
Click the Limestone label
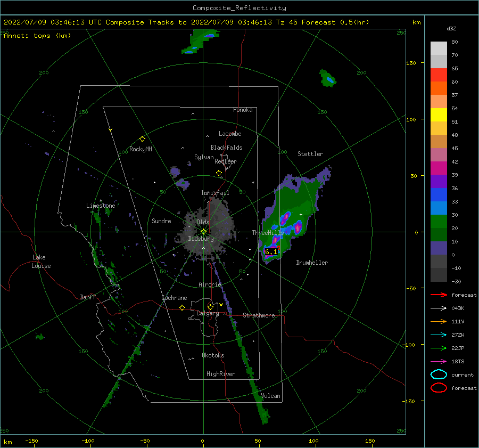click(101, 206)
